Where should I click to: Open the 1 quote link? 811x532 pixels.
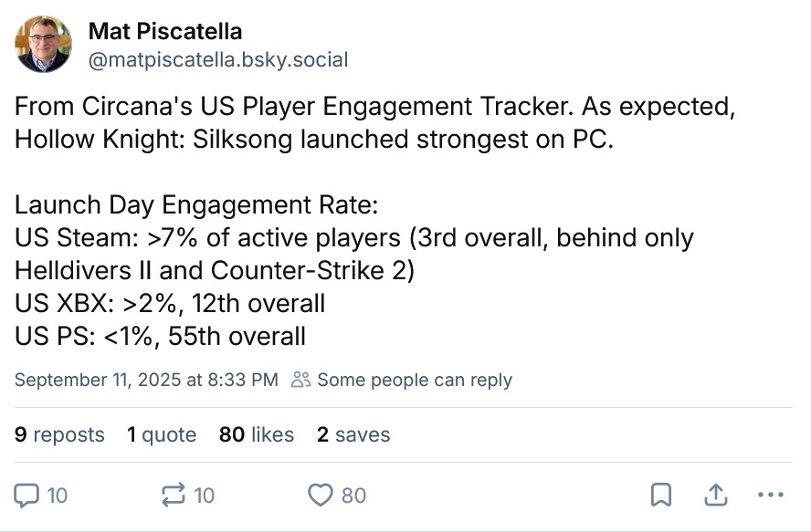(x=162, y=435)
